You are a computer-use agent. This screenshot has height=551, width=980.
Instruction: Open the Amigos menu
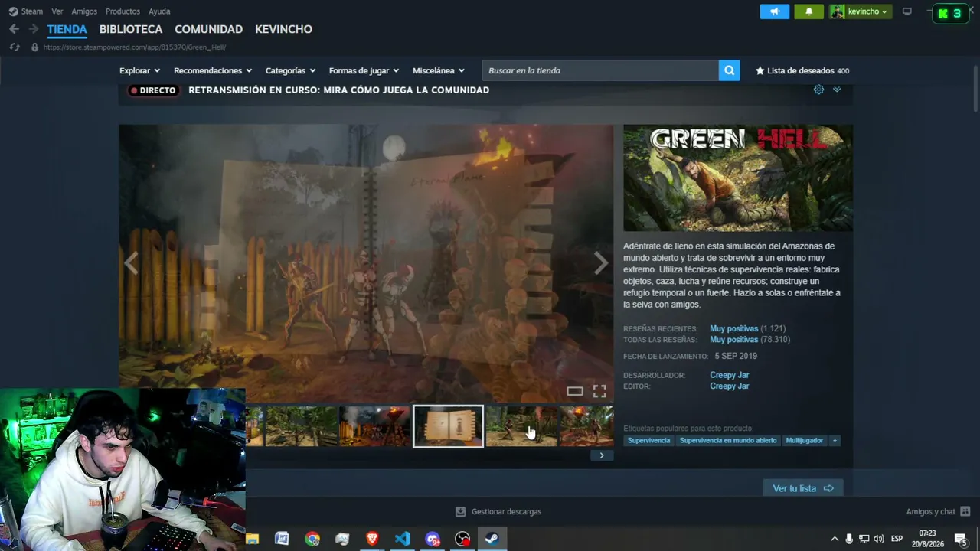[84, 11]
